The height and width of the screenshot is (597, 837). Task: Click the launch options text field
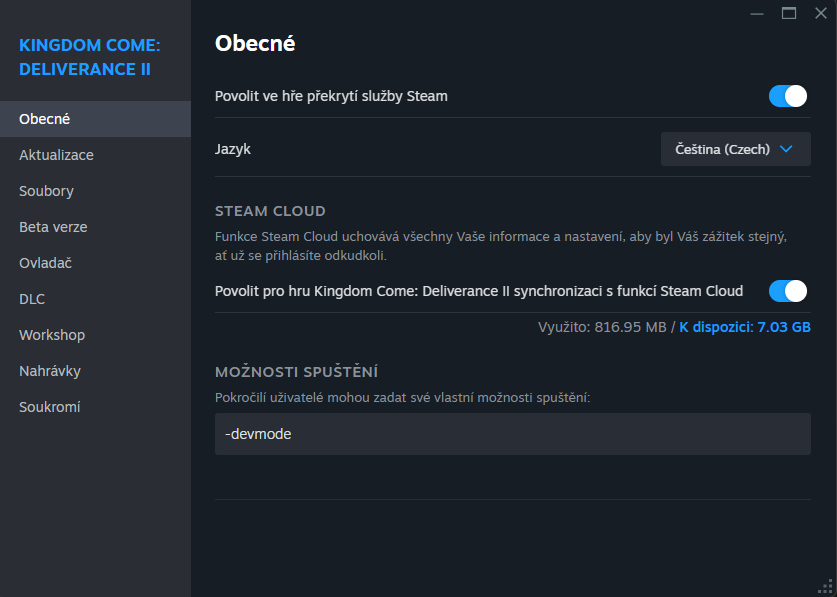[512, 434]
